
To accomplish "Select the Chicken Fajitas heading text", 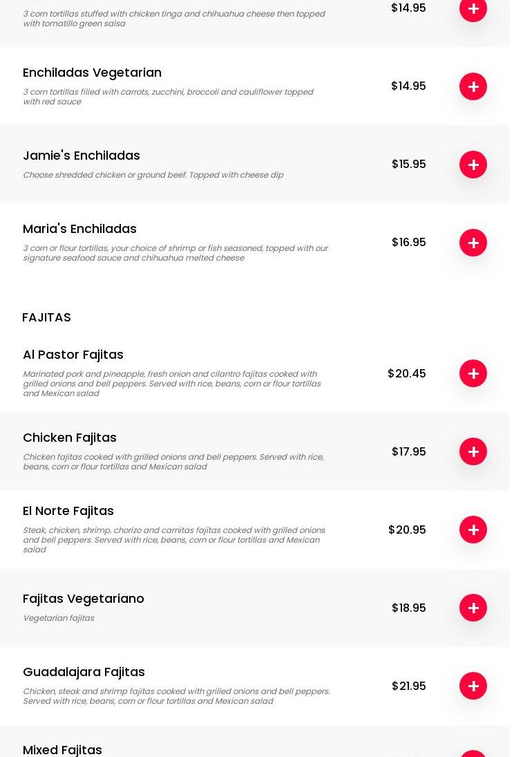I will tap(70, 438).
